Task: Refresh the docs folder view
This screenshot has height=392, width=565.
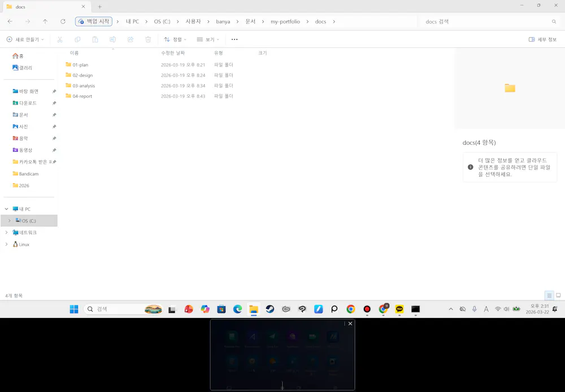Action: coord(63,21)
